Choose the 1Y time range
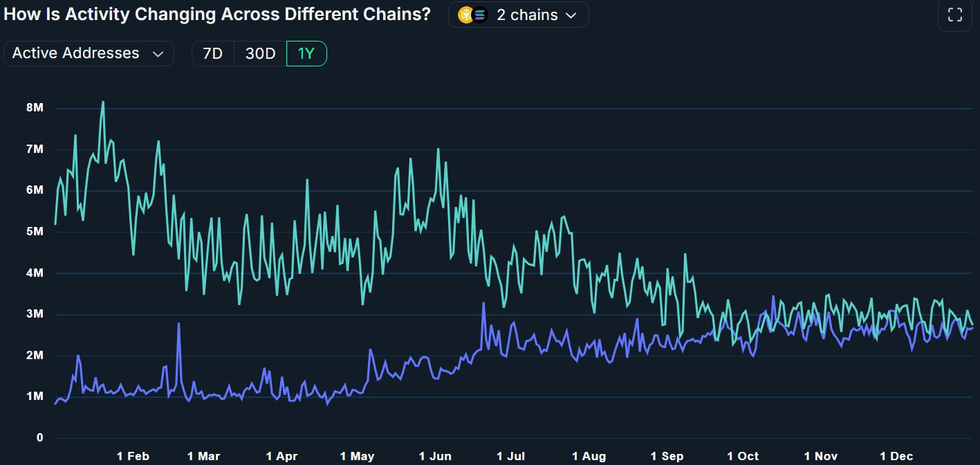980x465 pixels. point(306,54)
